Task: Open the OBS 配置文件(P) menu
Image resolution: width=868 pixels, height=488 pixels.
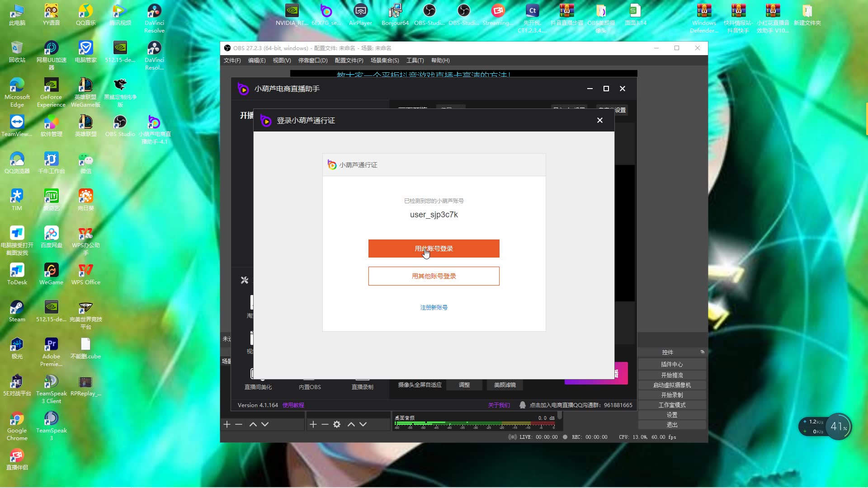Action: [349, 60]
